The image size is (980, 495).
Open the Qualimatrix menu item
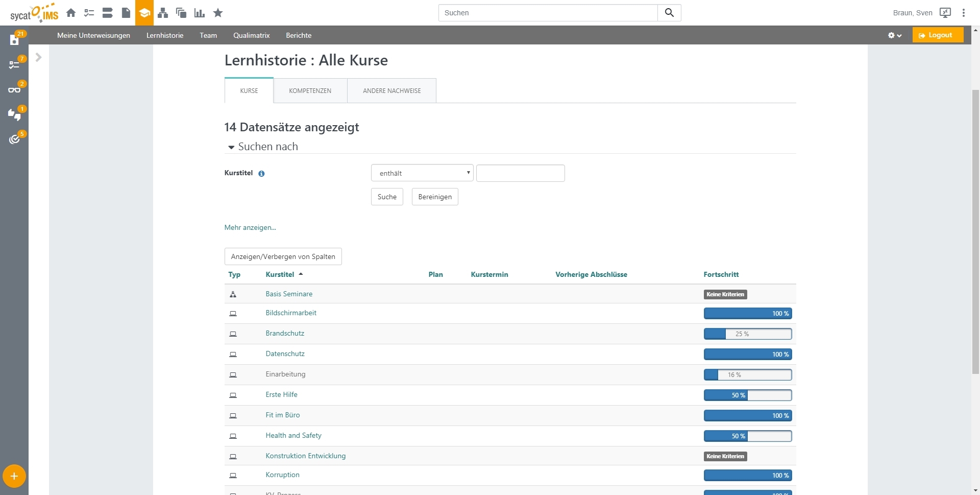[251, 35]
